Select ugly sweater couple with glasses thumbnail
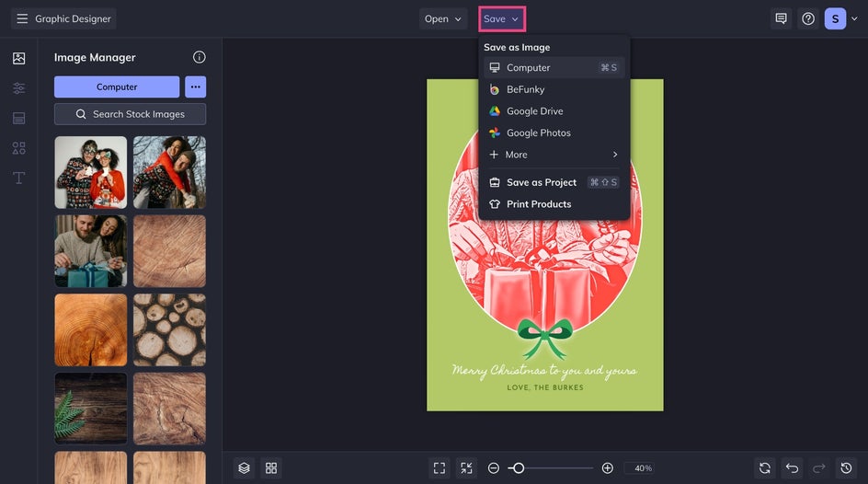The width and height of the screenshot is (868, 484). tap(91, 172)
